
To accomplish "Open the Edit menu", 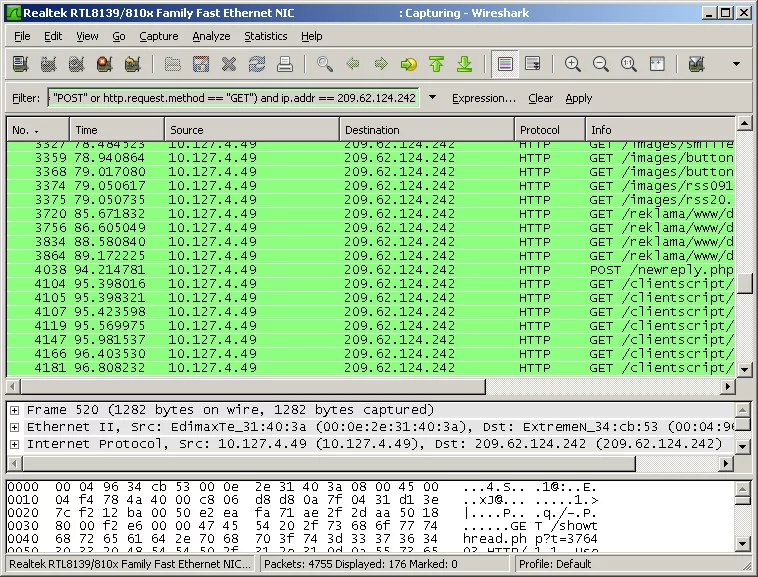I will (53, 36).
